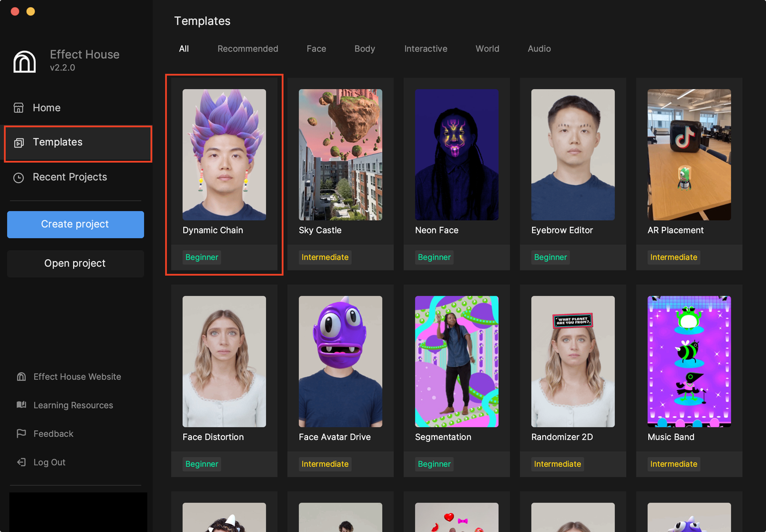Click the Eyebrow Editor title text

(562, 230)
